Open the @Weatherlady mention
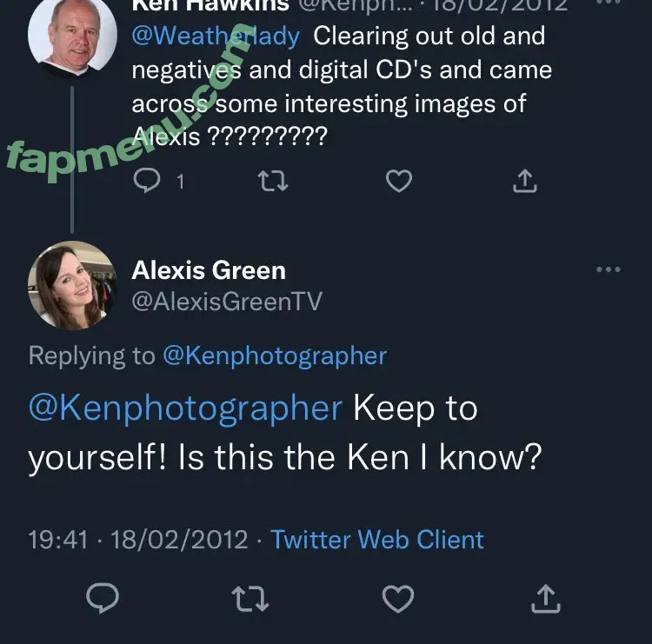 click(216, 37)
